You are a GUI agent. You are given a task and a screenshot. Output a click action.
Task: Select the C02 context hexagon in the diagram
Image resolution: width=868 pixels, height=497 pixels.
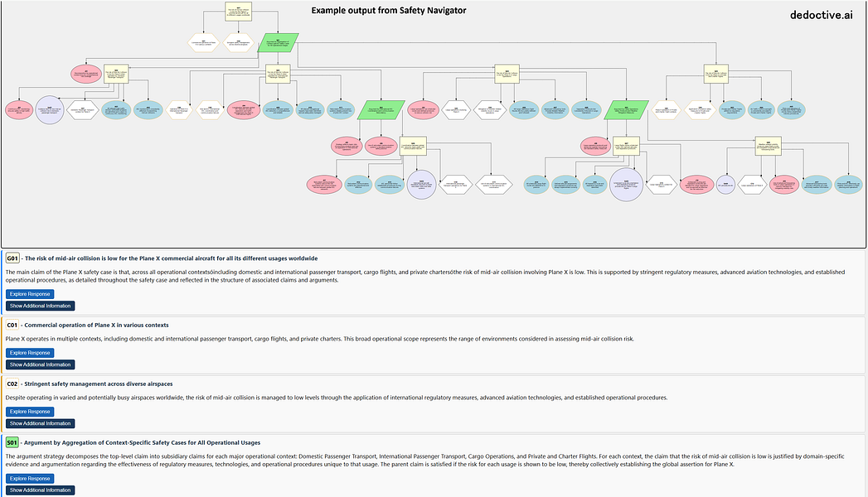[239, 42]
